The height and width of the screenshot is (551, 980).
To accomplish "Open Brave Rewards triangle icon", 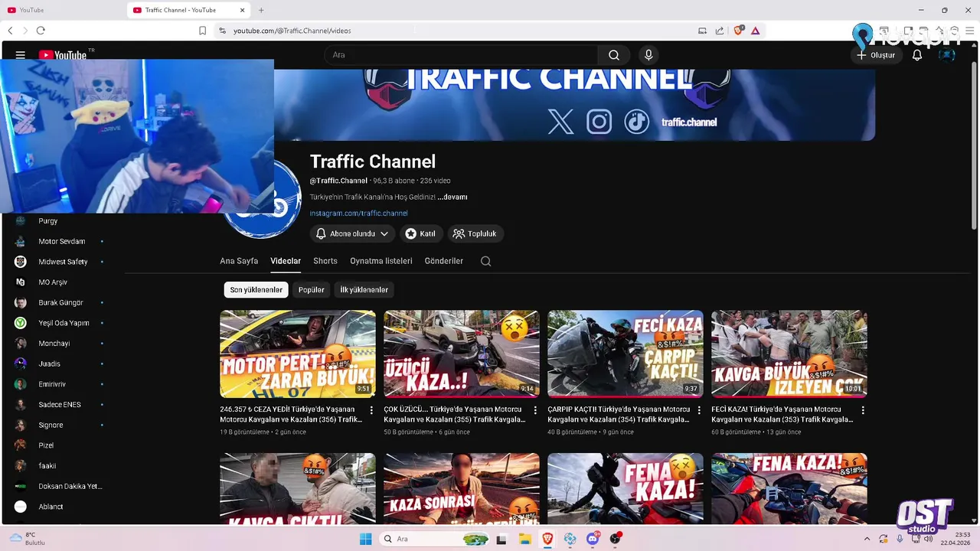I will click(x=756, y=31).
